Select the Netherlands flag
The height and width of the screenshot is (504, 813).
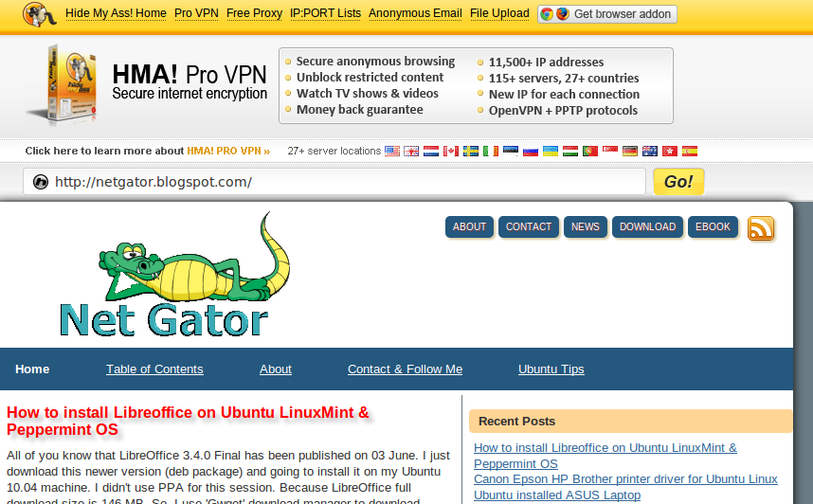click(x=431, y=151)
